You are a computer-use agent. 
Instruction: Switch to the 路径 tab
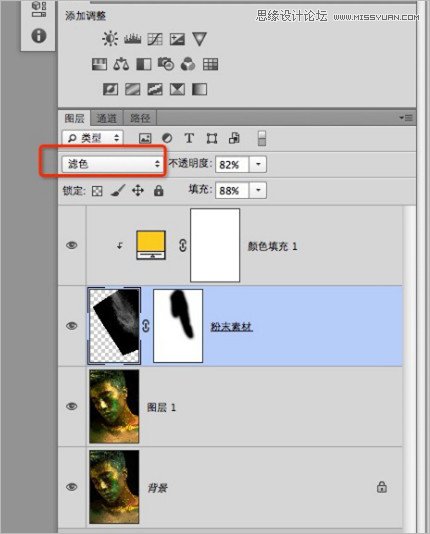(x=140, y=118)
